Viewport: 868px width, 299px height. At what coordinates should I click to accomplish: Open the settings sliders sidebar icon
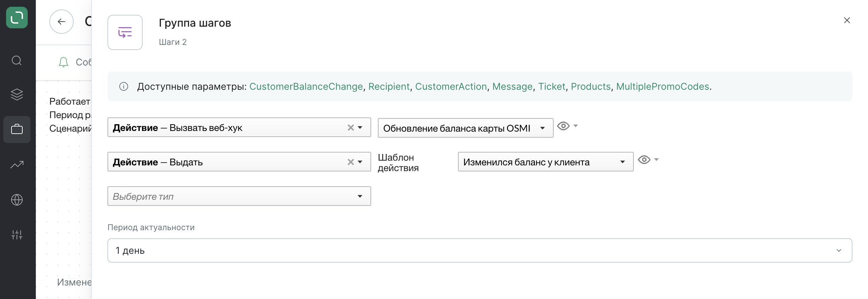pyautogui.click(x=17, y=235)
